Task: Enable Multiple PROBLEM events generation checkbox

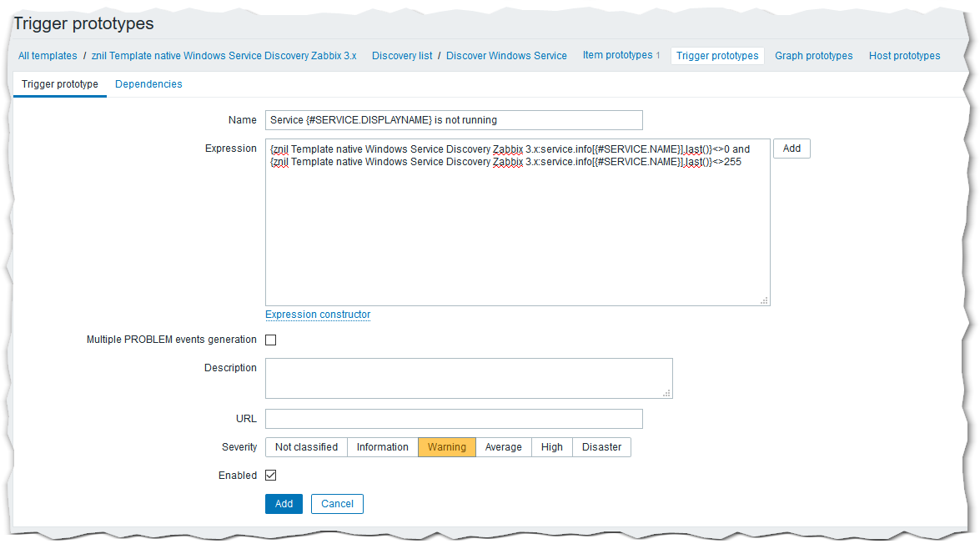Action: pos(271,340)
